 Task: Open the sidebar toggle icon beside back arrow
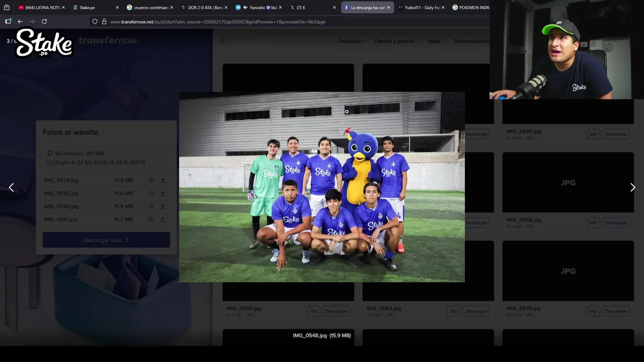point(8,22)
